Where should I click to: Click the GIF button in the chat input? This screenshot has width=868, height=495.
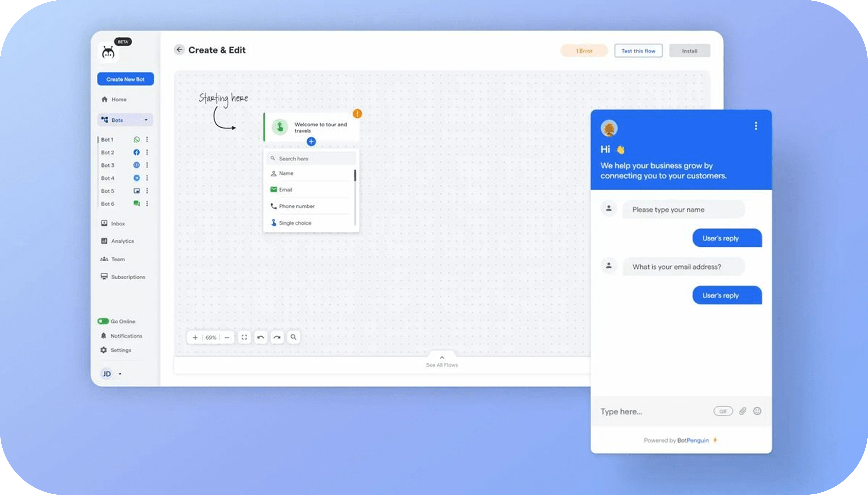point(723,411)
